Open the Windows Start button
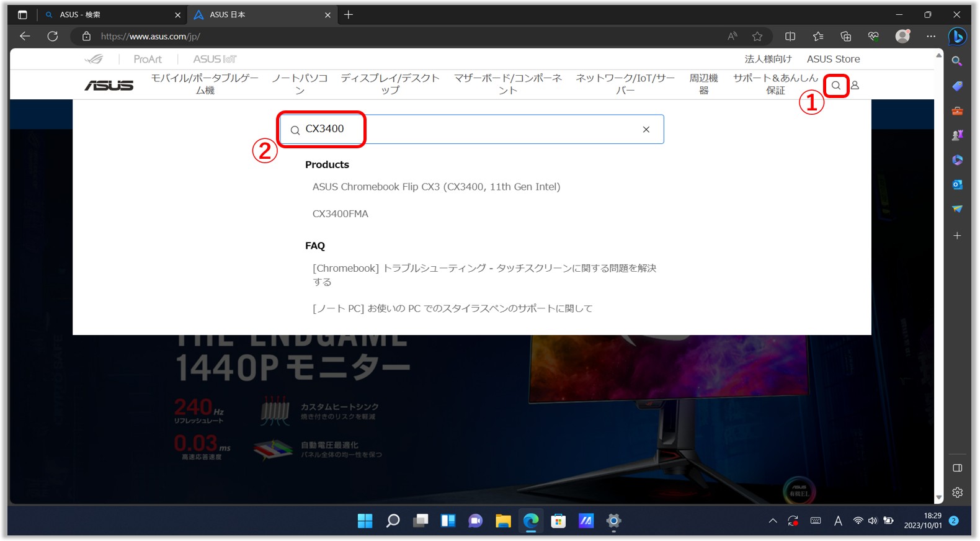The image size is (980, 541). (x=365, y=521)
